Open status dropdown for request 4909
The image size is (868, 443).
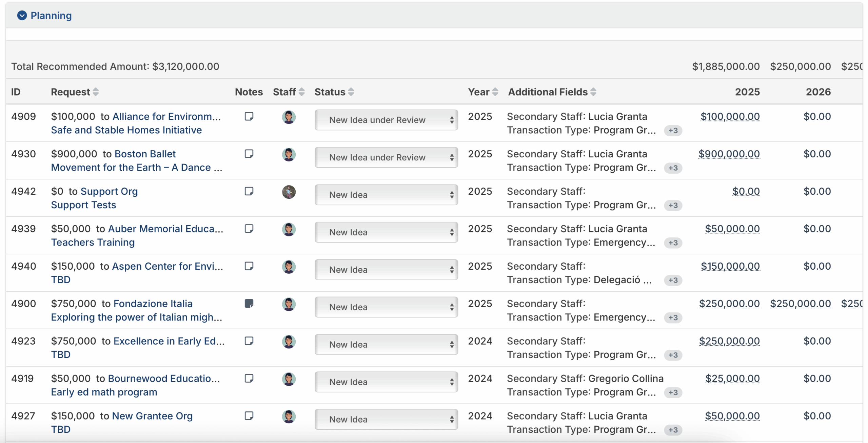pyautogui.click(x=386, y=120)
